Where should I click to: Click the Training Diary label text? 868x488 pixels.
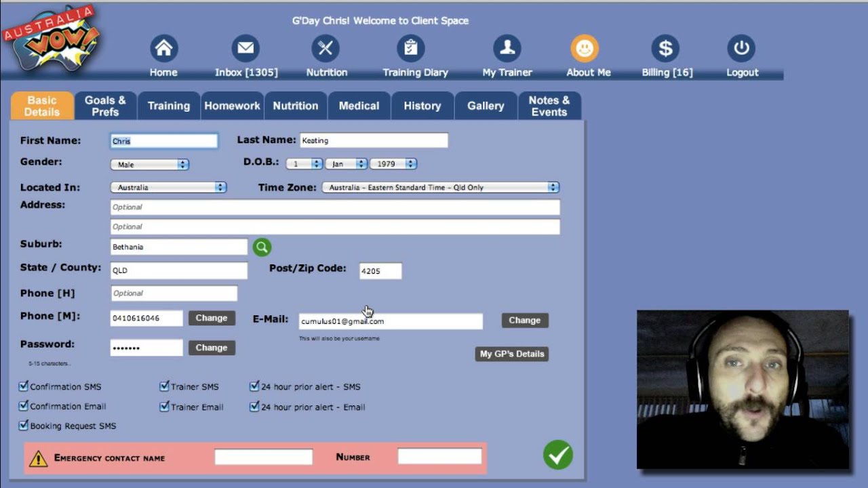(415, 73)
